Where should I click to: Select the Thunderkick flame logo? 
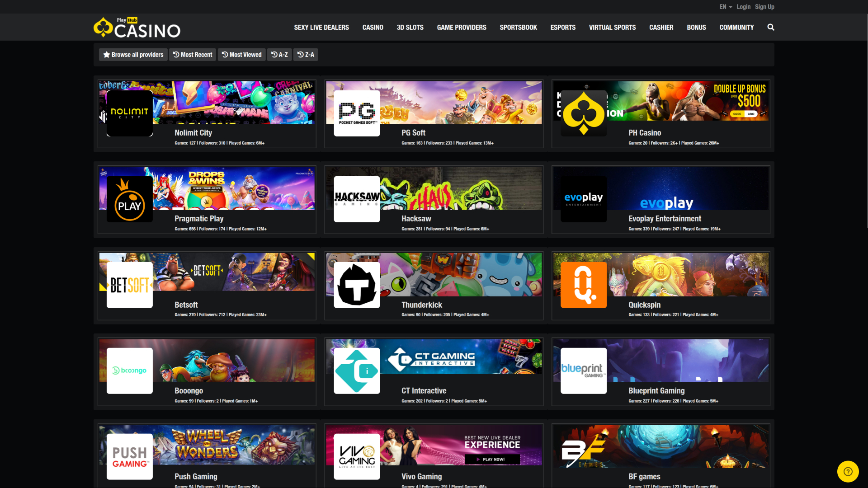356,285
